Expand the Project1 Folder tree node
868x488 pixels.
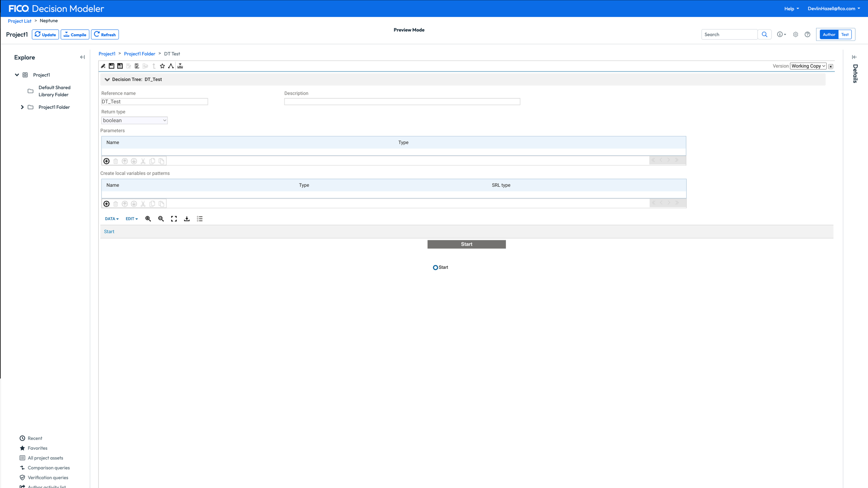click(22, 107)
